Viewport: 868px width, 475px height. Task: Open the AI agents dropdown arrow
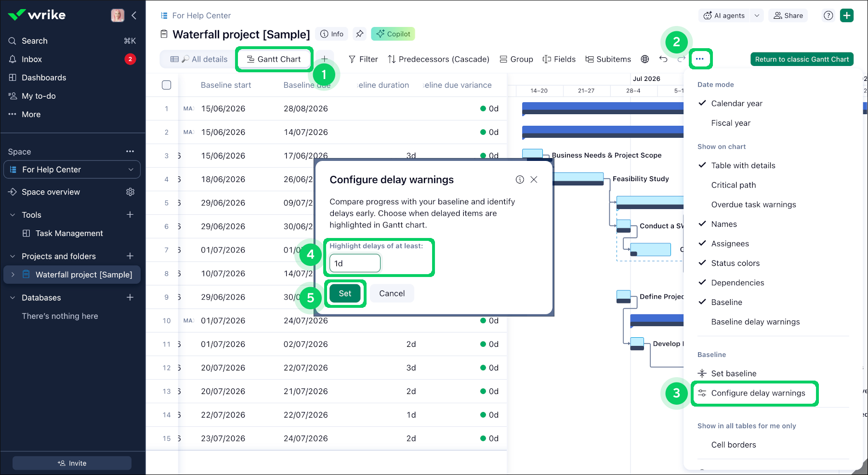point(757,15)
